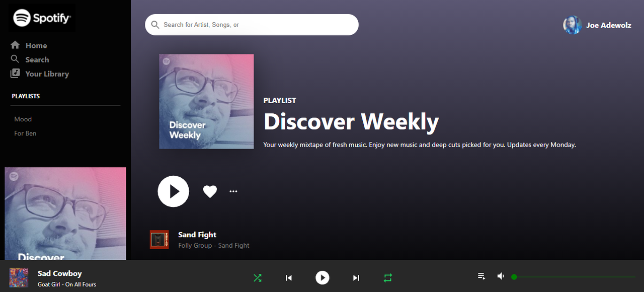The image size is (644, 292).
Task: Play the Discover Weekly playlist
Action: pos(174,191)
